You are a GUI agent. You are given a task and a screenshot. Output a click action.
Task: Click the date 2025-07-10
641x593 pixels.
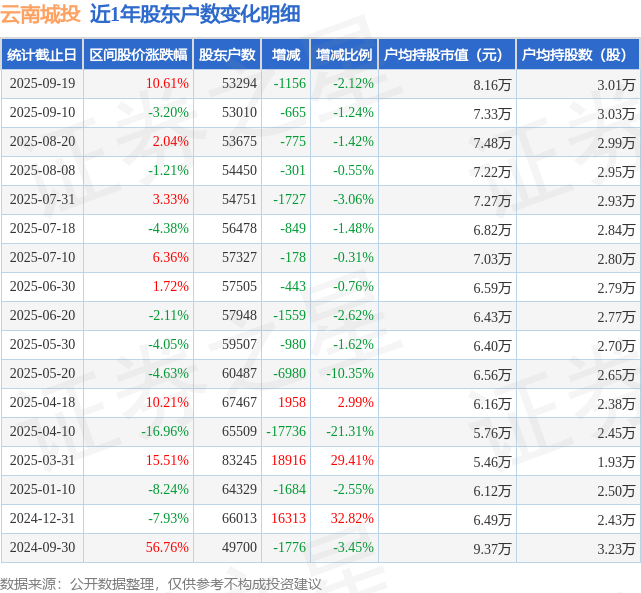coord(43,257)
